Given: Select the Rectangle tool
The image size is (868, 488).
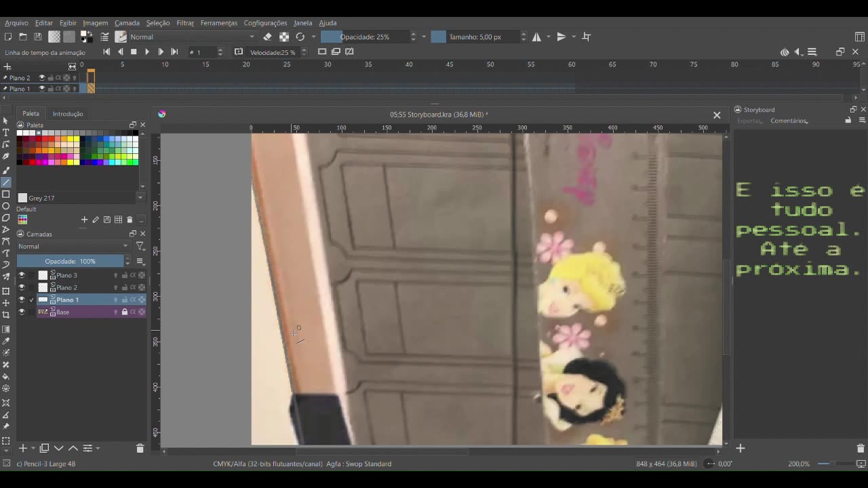Looking at the screenshot, I should (6, 194).
